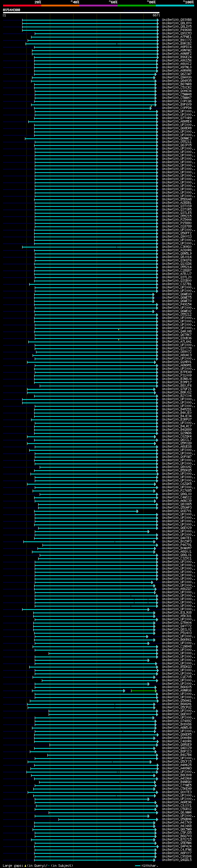Screen dimensions: 197x868
Task: Select hit label UniRef100_Q5QBH6
Action: (177, 819)
